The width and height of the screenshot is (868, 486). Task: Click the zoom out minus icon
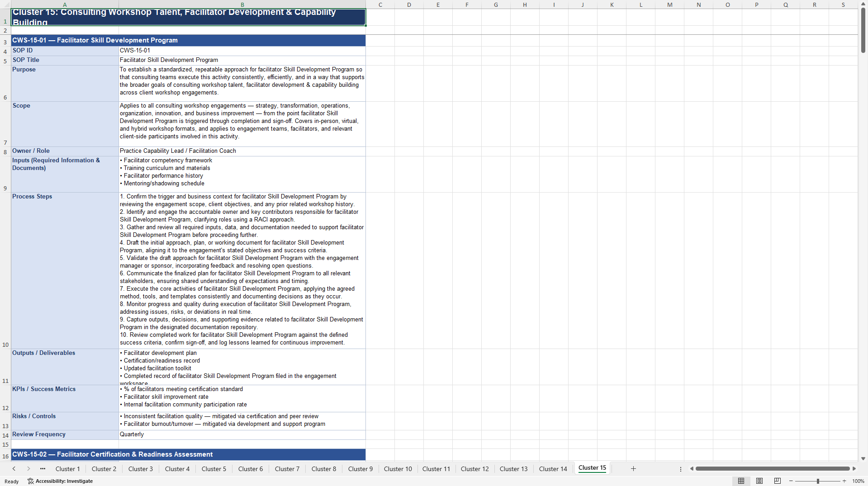point(791,481)
